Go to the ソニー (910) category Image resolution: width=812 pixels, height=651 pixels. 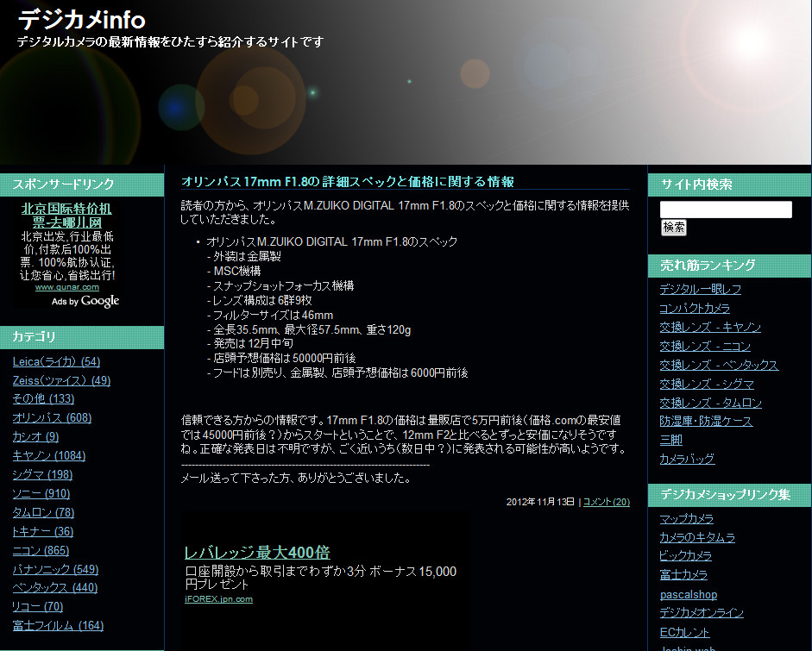[41, 493]
